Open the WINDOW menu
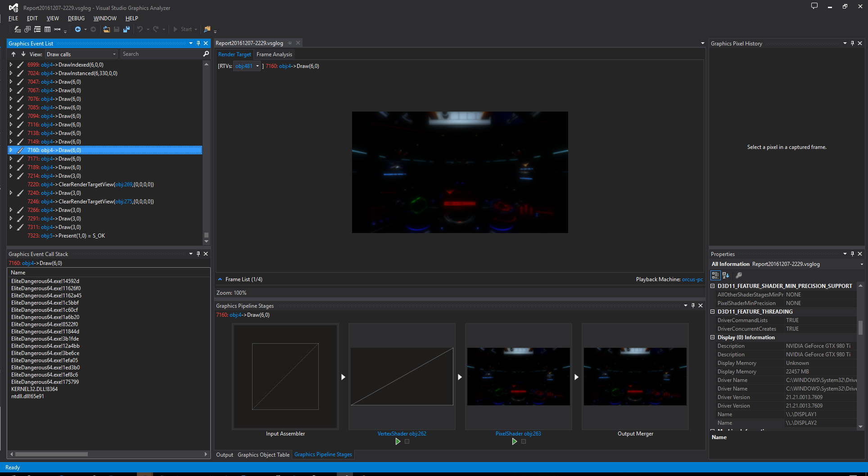The height and width of the screenshot is (476, 868). pos(105,18)
